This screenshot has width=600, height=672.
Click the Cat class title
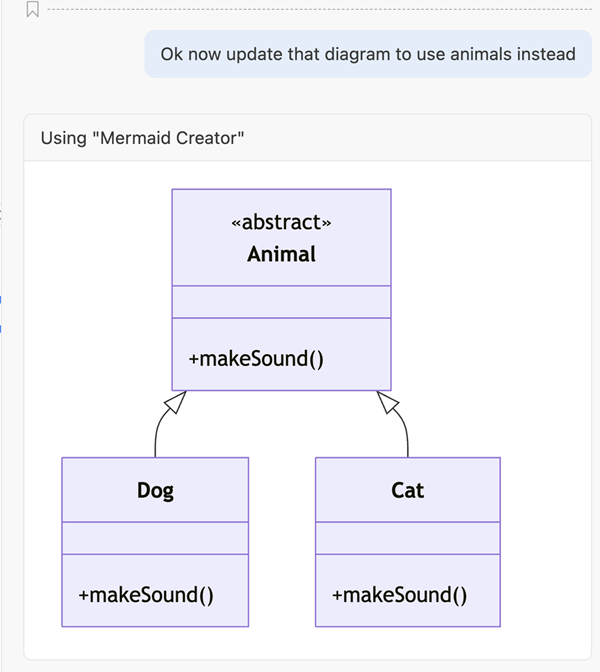408,490
